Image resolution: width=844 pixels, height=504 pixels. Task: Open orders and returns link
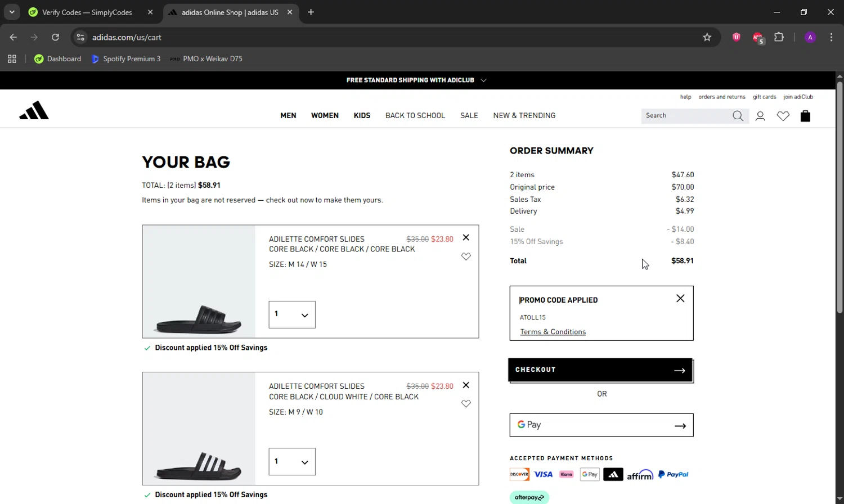722,97
